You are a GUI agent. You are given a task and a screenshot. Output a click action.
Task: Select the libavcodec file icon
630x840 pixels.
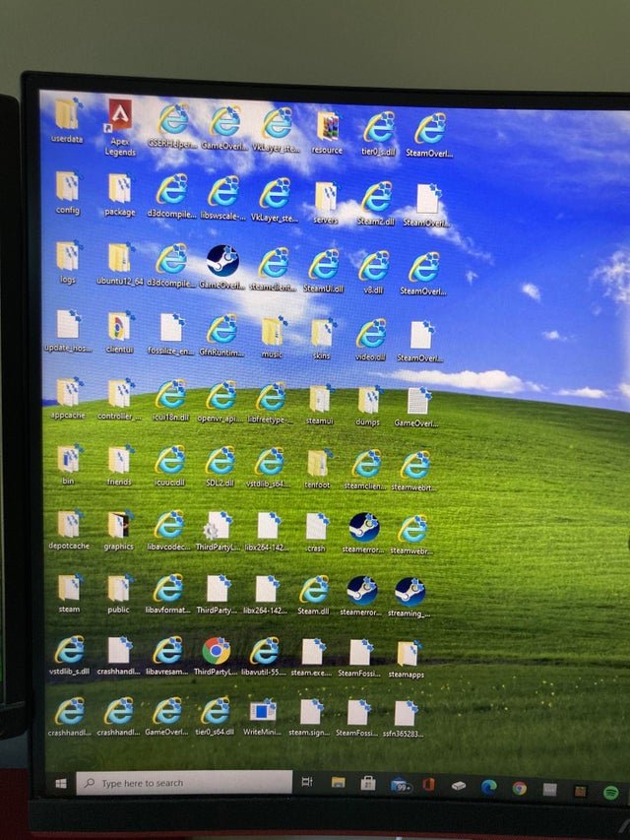(169, 525)
